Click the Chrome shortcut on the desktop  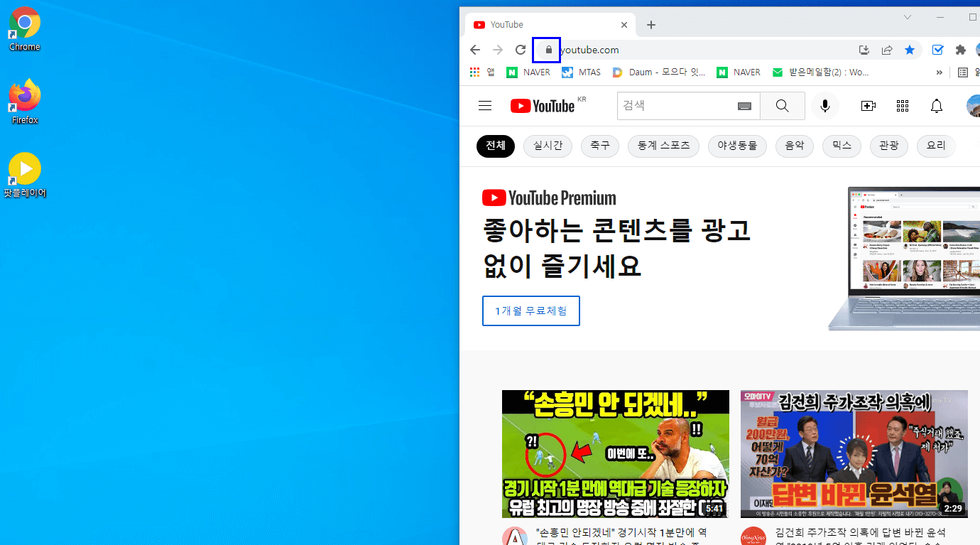(25, 30)
